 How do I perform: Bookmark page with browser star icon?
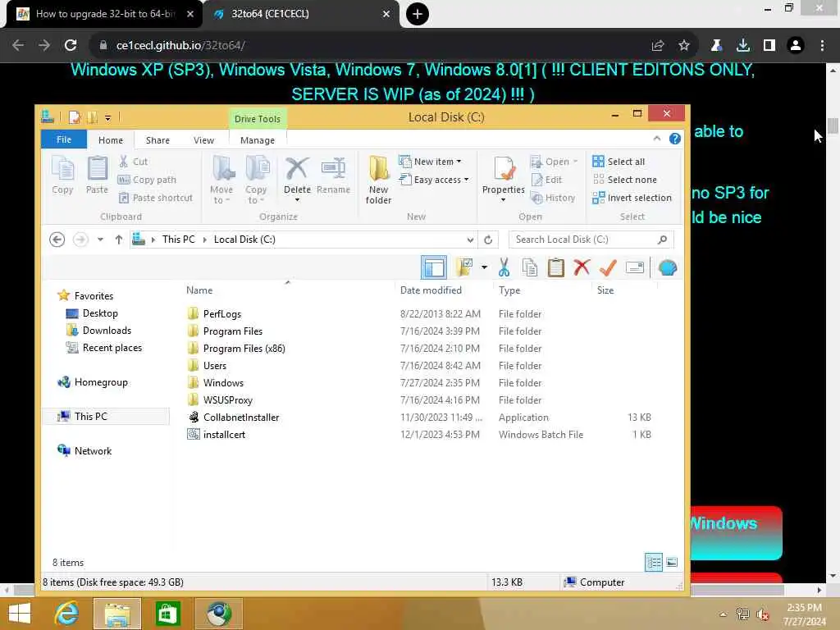coord(684,46)
